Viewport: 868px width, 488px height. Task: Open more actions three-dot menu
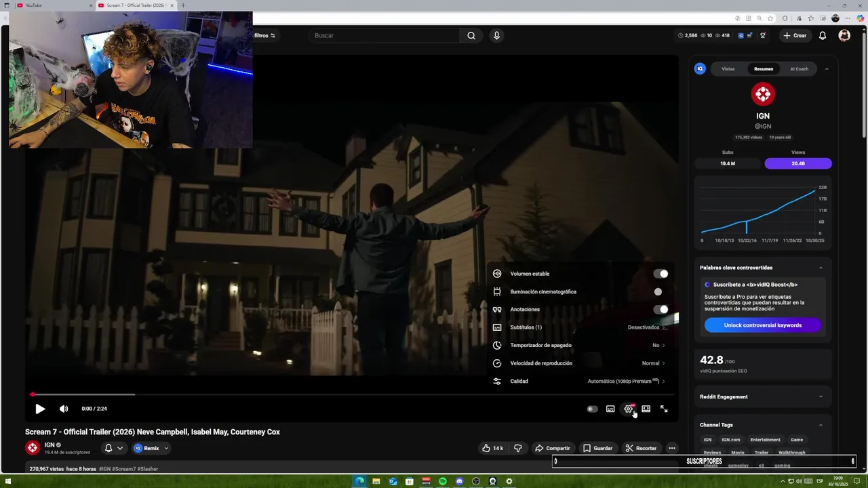(672, 448)
